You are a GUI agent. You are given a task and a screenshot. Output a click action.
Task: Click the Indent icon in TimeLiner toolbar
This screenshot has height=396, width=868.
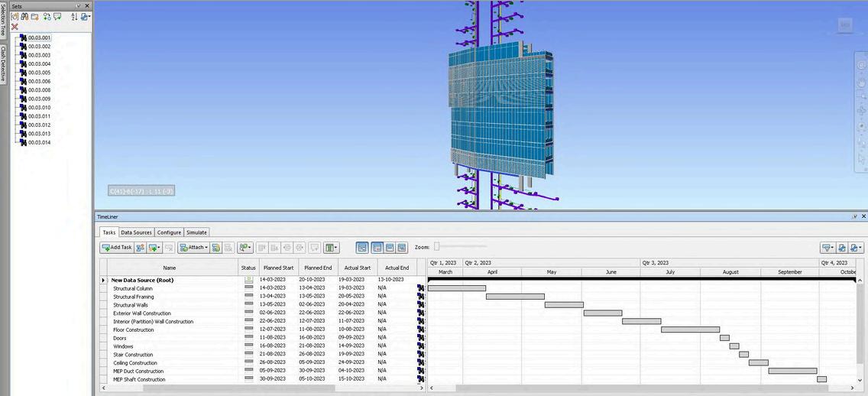tap(300, 248)
